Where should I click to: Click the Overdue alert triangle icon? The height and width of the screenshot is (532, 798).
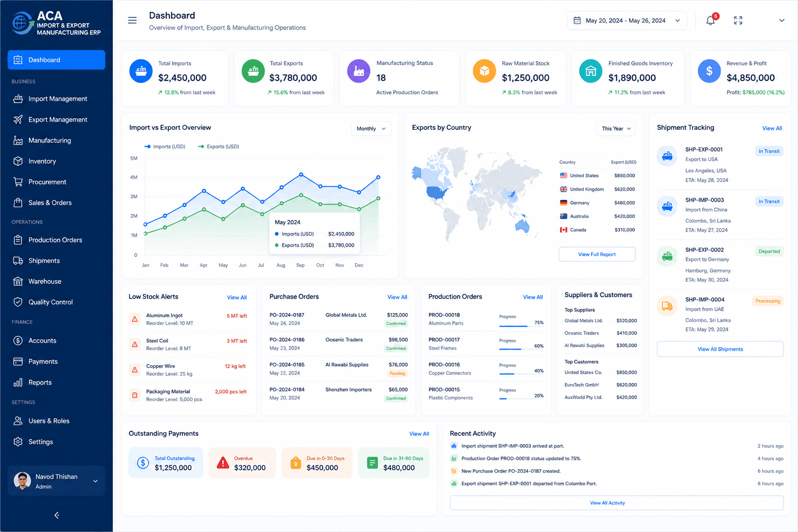223,462
